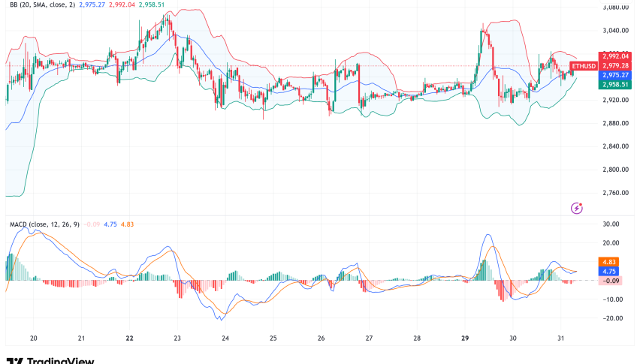Click the 30.00 MACD scale label
The width and height of the screenshot is (640, 364).
[612, 224]
